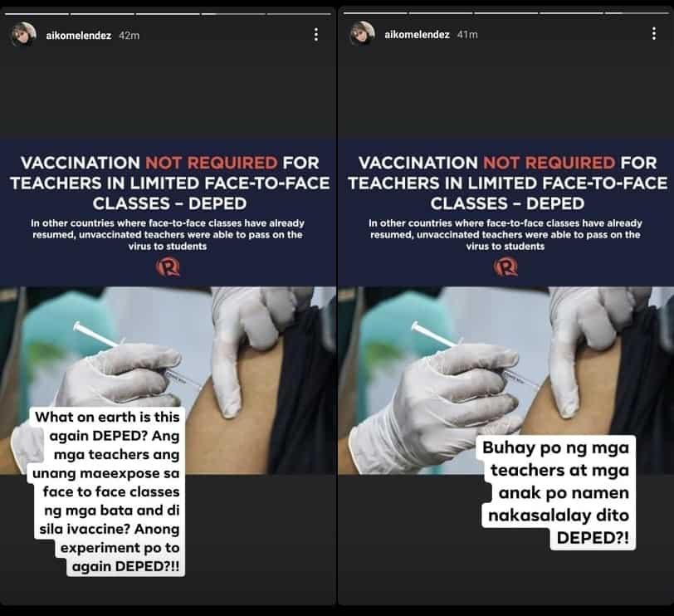Tap the 'What on earth is this' caption

(106, 491)
